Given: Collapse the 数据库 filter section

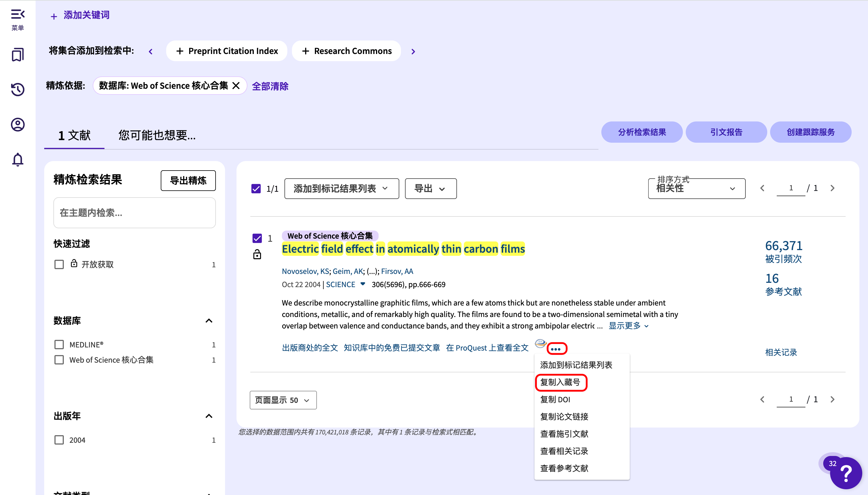Looking at the screenshot, I should coord(209,321).
